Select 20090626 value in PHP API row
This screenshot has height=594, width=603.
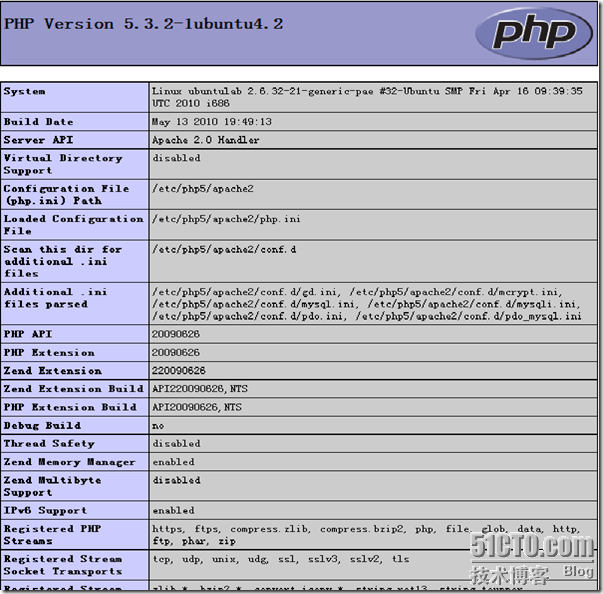pyautogui.click(x=176, y=334)
